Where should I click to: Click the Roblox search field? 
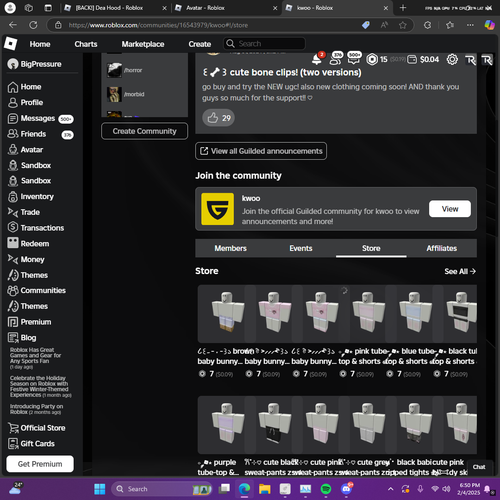(x=264, y=44)
